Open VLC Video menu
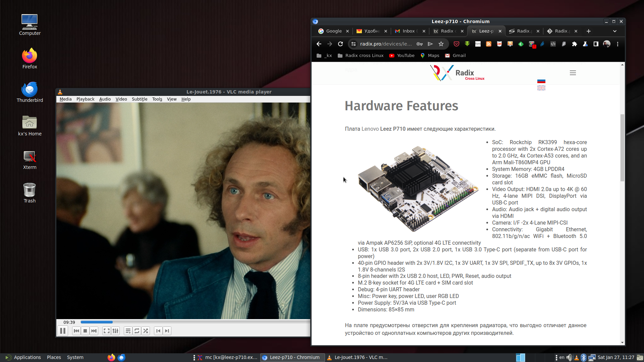The image size is (644, 362). 121,99
